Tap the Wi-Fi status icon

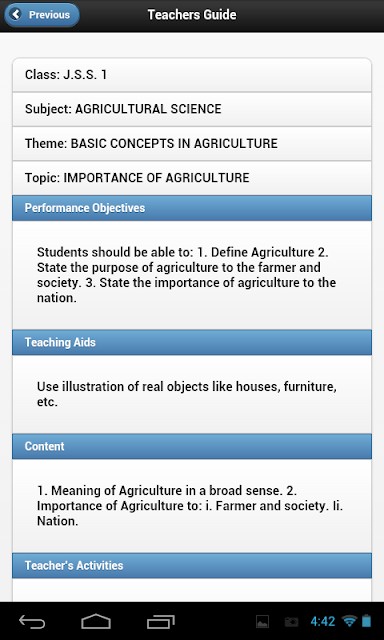350,621
